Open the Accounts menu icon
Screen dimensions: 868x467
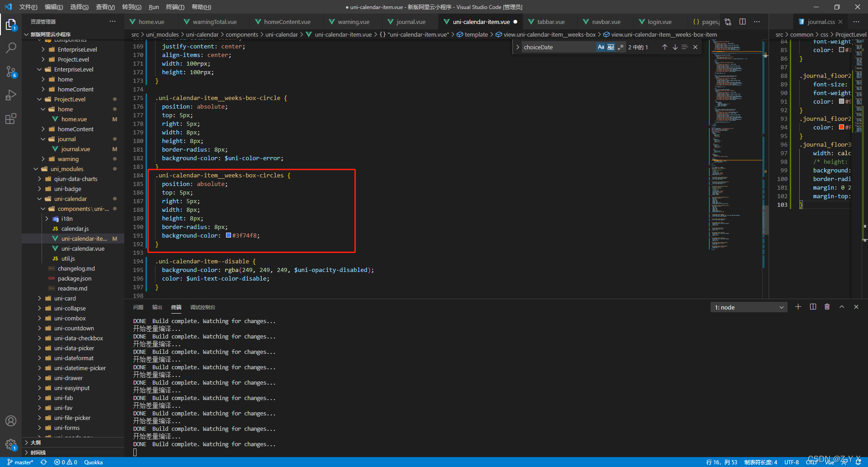[11, 421]
